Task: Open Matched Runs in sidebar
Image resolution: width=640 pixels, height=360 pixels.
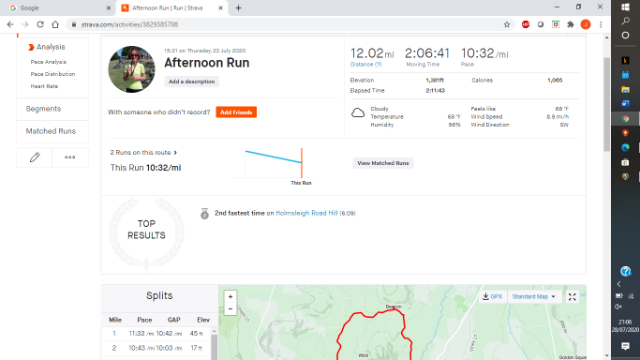Action: coord(51,131)
